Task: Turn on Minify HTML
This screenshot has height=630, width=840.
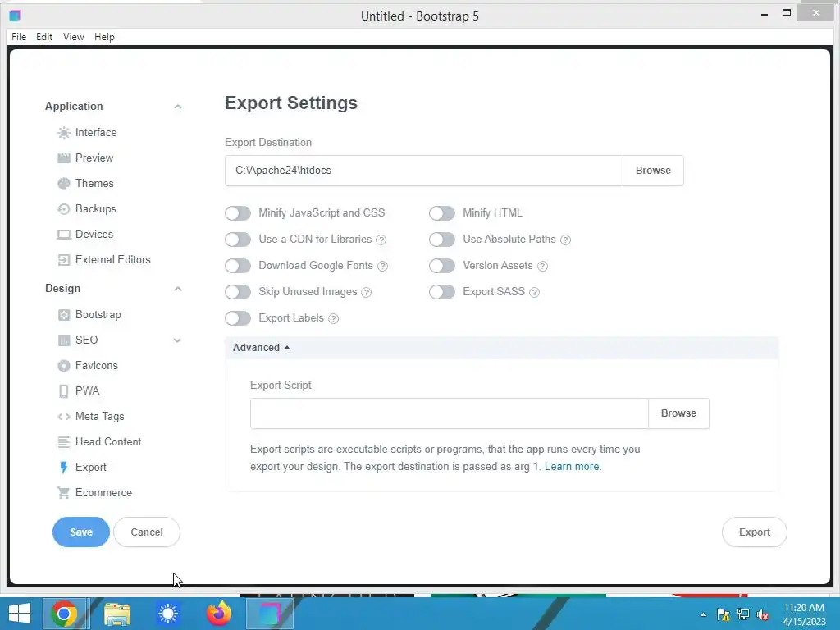Action: [442, 213]
